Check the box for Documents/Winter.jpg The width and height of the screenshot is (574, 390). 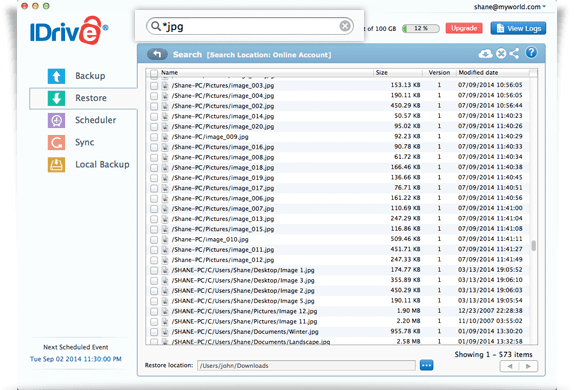tap(154, 332)
